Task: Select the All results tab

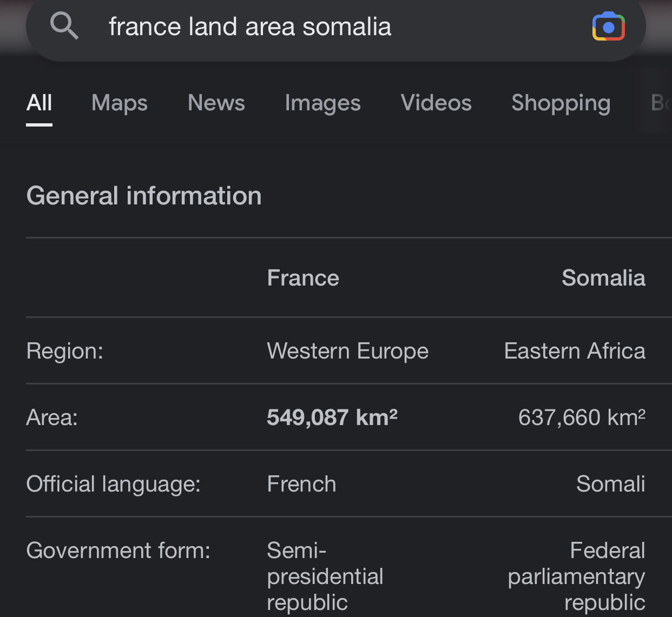Action: pyautogui.click(x=39, y=103)
